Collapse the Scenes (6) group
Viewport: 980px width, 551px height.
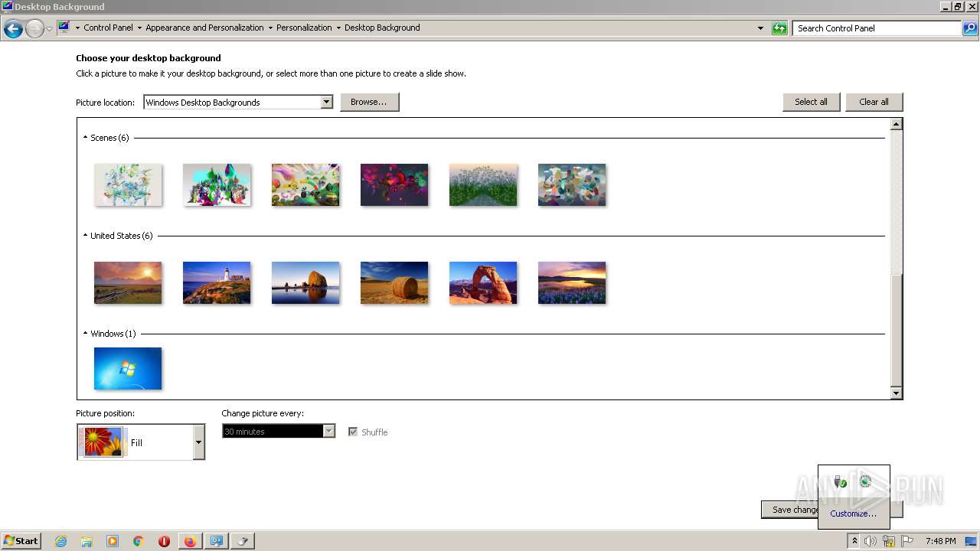[x=85, y=138]
